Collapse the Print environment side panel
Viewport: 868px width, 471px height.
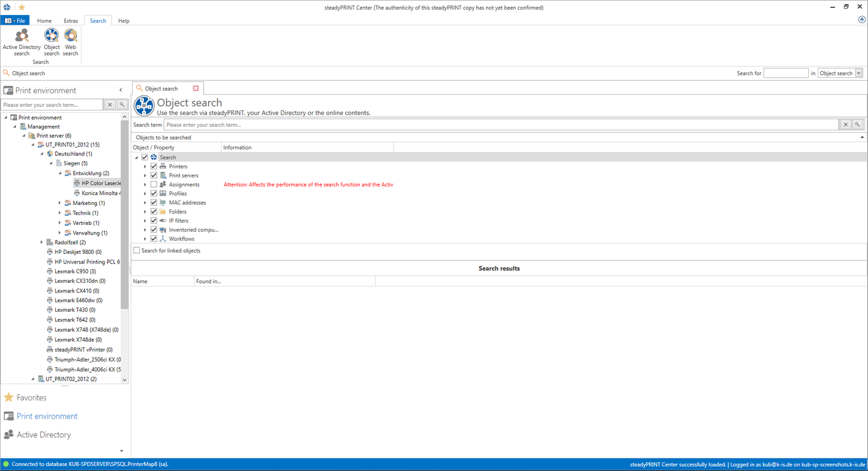coord(121,90)
